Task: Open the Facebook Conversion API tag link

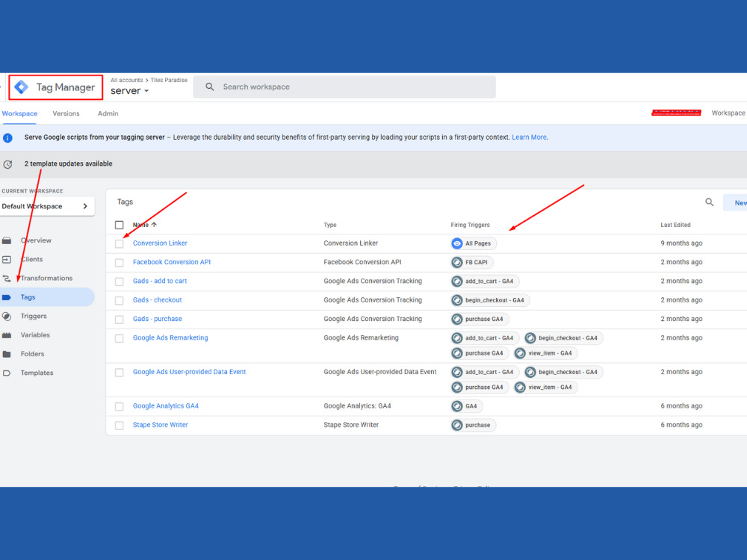Action: point(172,262)
